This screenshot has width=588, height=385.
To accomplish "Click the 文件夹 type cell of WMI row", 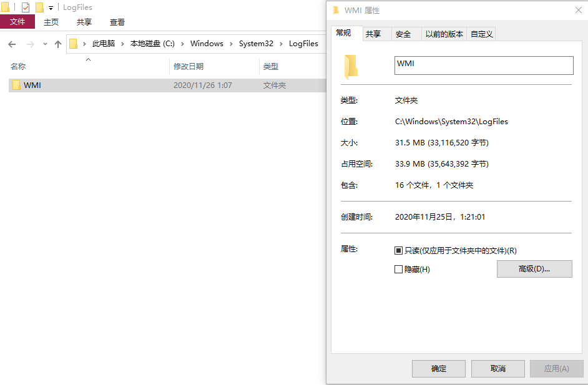I will click(x=275, y=85).
